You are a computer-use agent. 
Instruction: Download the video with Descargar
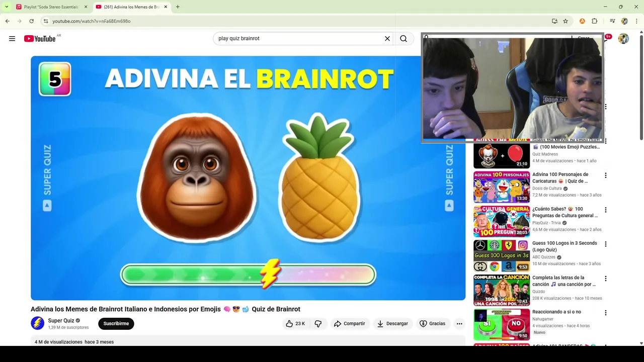[392, 324]
